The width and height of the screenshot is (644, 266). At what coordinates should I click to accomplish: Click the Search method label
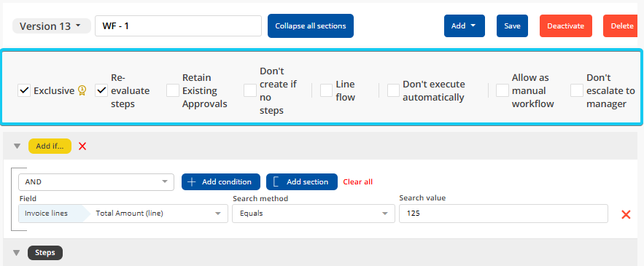(260, 199)
